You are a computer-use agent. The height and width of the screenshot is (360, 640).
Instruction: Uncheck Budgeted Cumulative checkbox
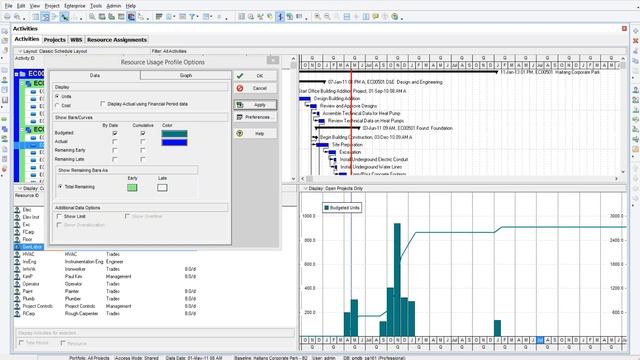(142, 133)
